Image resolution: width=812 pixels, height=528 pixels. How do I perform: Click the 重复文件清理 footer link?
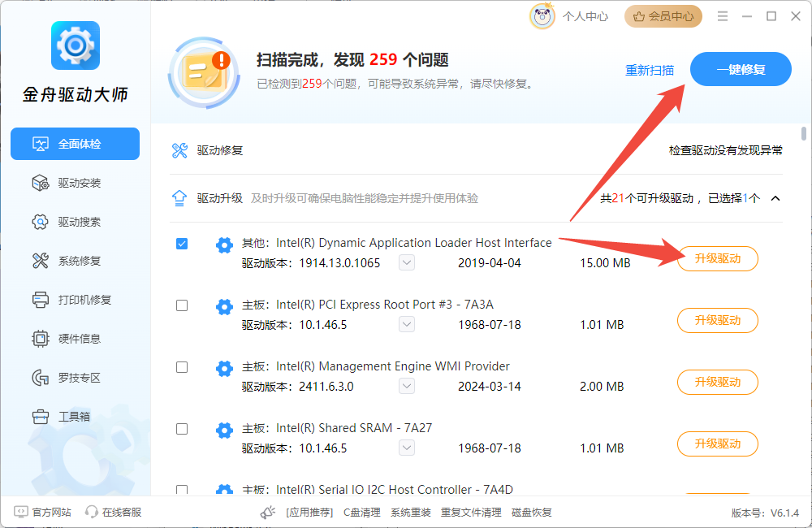pyautogui.click(x=471, y=513)
